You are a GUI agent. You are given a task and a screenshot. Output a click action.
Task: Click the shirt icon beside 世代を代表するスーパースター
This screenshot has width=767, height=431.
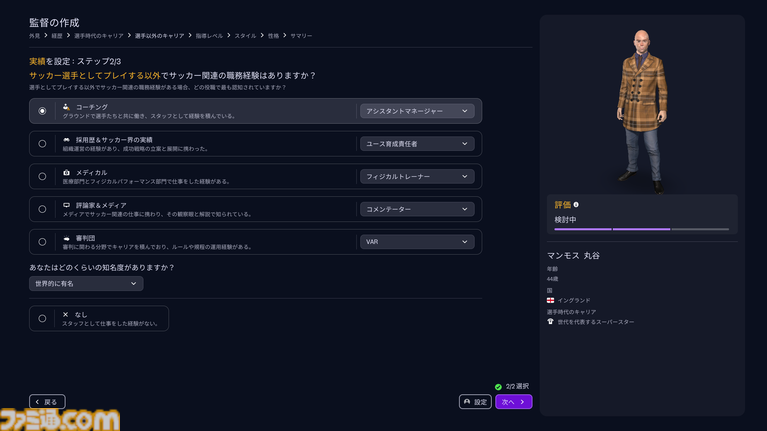(550, 322)
